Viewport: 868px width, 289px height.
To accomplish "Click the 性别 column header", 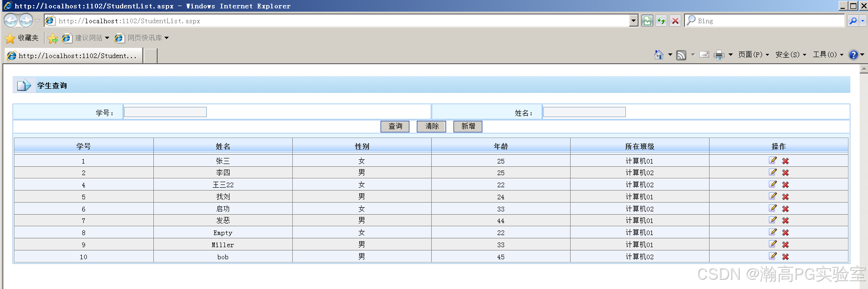I will click(x=362, y=146).
